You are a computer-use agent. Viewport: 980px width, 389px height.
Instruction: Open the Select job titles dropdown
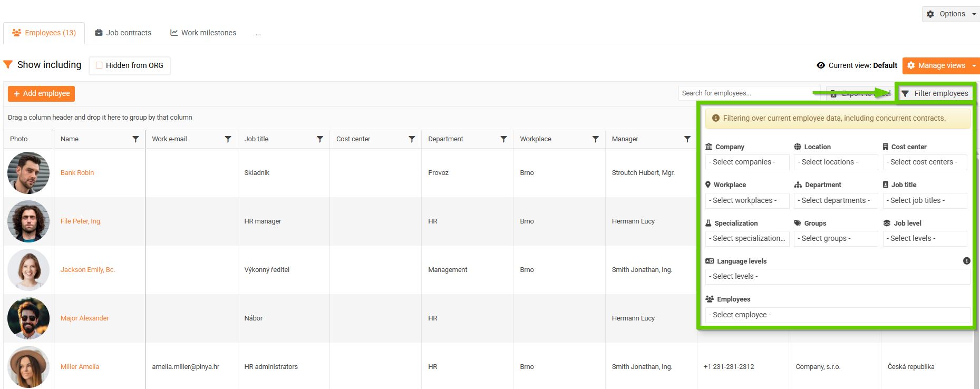tap(925, 201)
